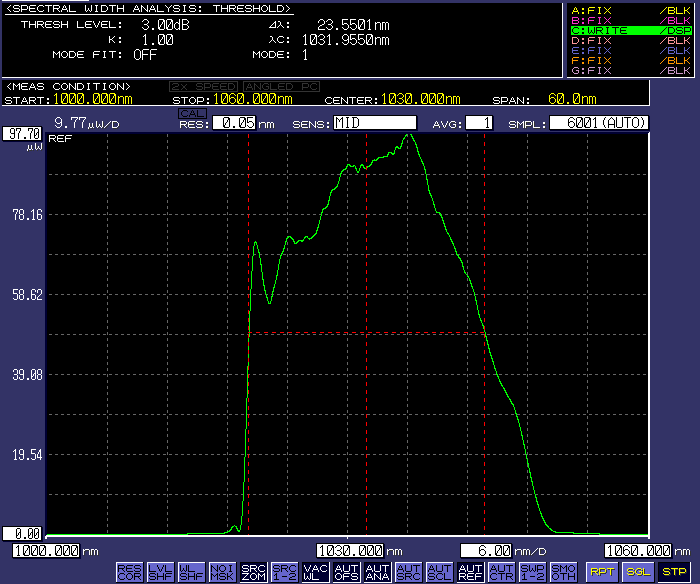This screenshot has width=700, height=584.
Task: Select trace E:FIX /BLK
Action: point(631,50)
